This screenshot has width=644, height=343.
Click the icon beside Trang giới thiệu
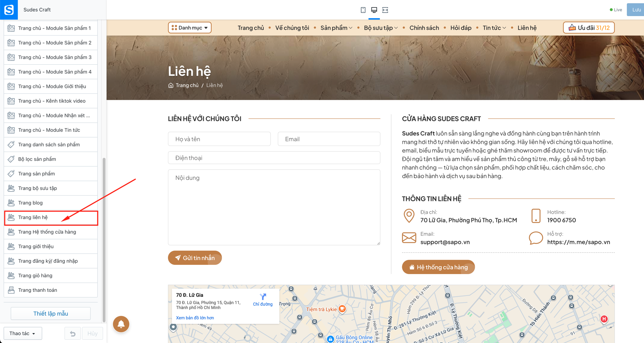point(11,246)
